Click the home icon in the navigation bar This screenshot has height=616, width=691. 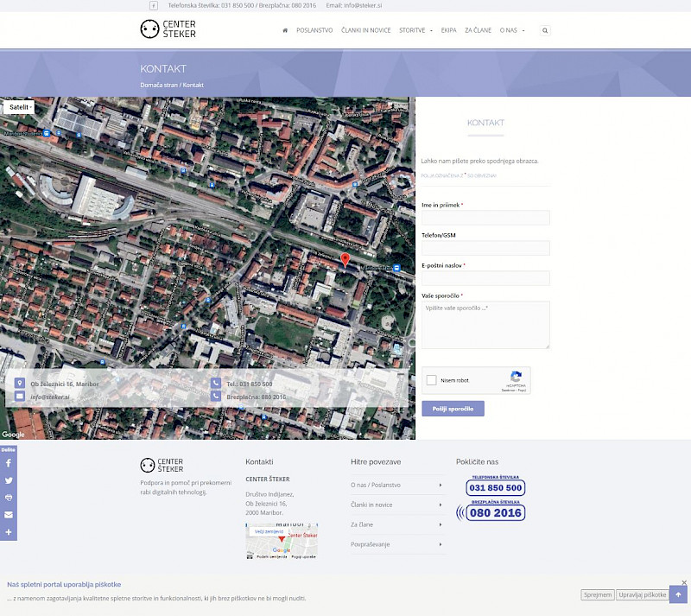[x=285, y=30]
